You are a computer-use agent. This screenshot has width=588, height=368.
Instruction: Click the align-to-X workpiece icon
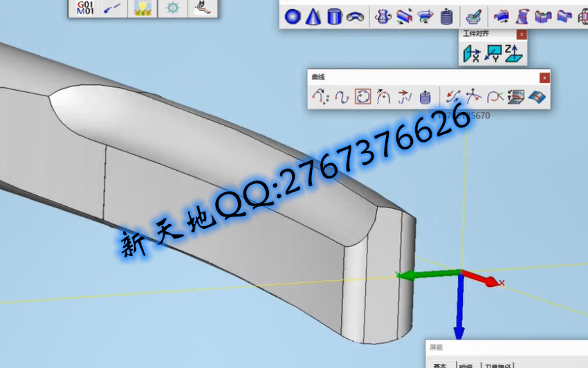tap(471, 54)
